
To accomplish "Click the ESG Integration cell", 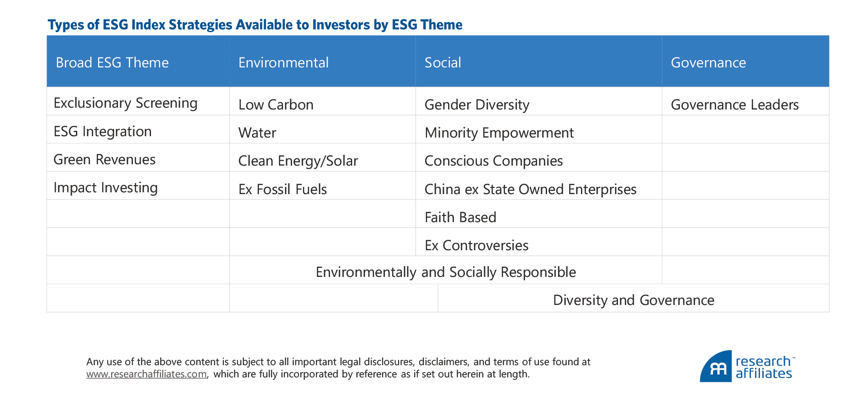I will click(x=103, y=132).
